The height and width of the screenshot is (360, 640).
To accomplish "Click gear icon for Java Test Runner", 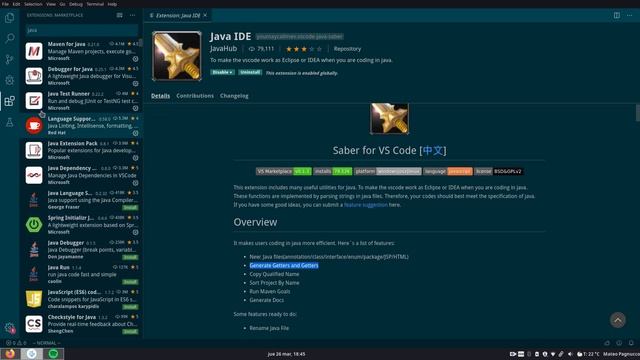I will pos(136,108).
